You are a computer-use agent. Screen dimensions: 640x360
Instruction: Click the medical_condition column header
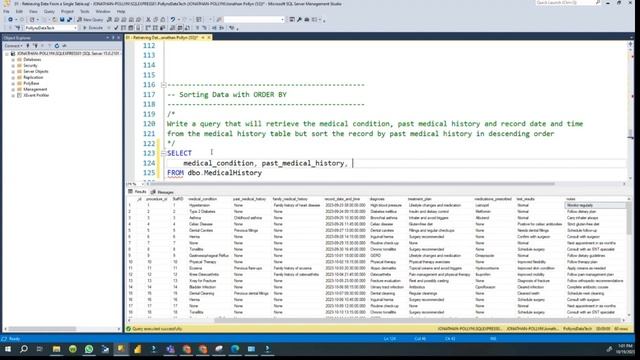coord(202,199)
